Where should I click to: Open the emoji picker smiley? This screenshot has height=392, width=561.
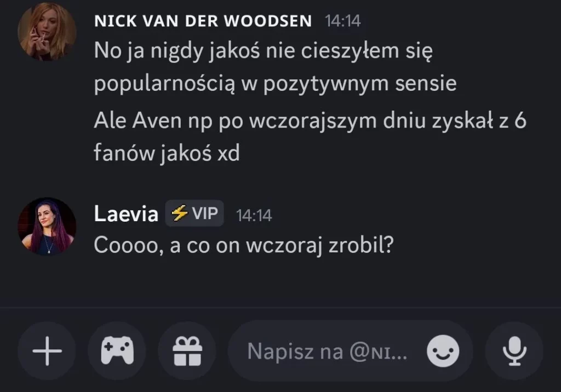[443, 351]
